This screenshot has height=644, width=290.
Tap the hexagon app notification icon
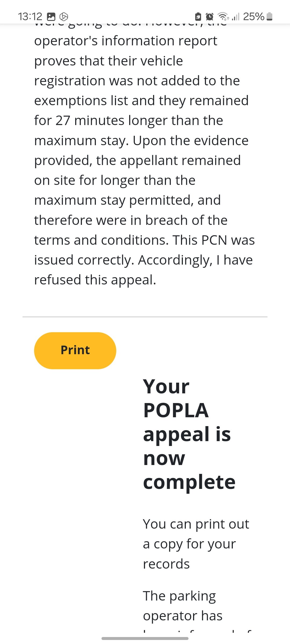coord(64,17)
